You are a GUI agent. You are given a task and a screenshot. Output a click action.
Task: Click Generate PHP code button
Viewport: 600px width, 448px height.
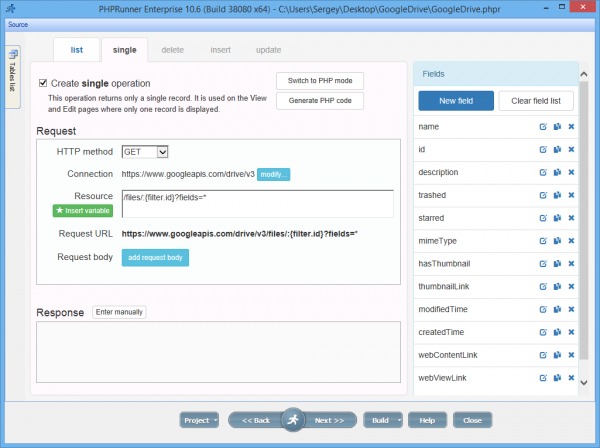point(320,101)
